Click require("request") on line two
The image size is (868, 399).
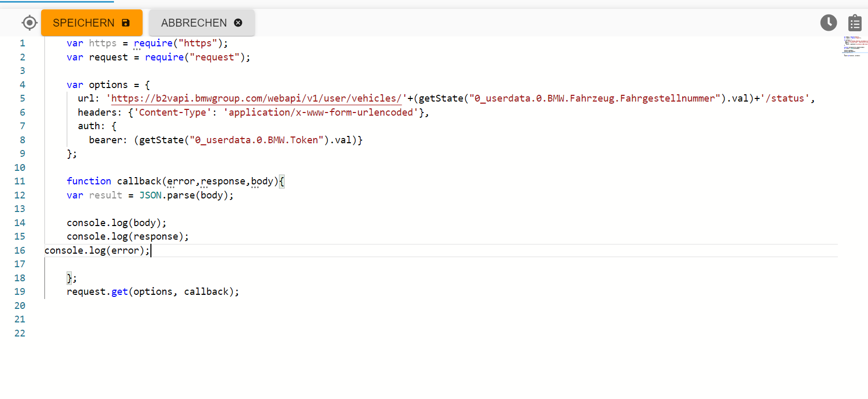tap(197, 57)
